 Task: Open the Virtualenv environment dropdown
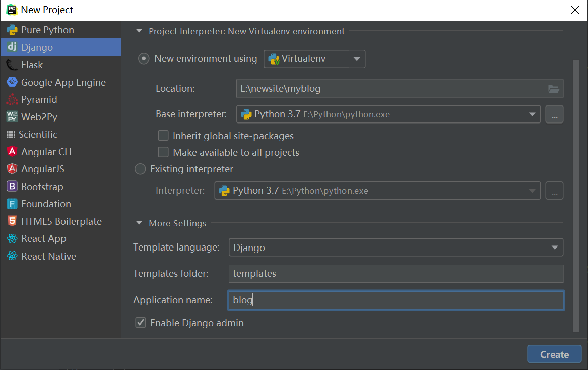point(314,59)
